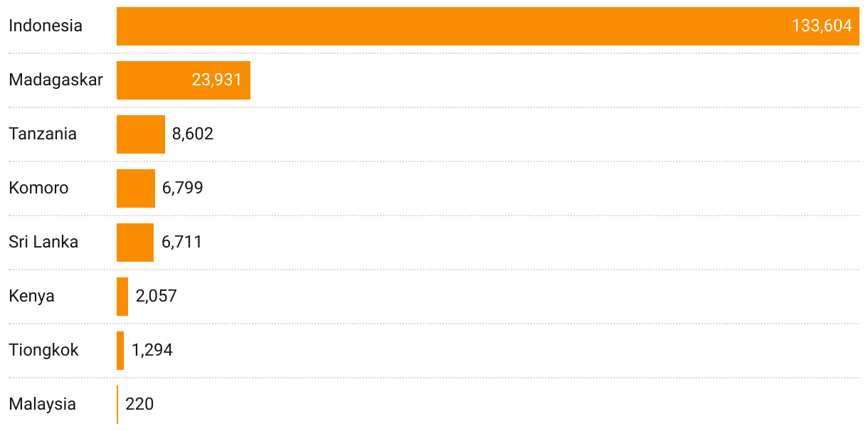Click the Tanzania orange bar
Image resolution: width=868 pixels, height=431 pixels.
coord(141,134)
